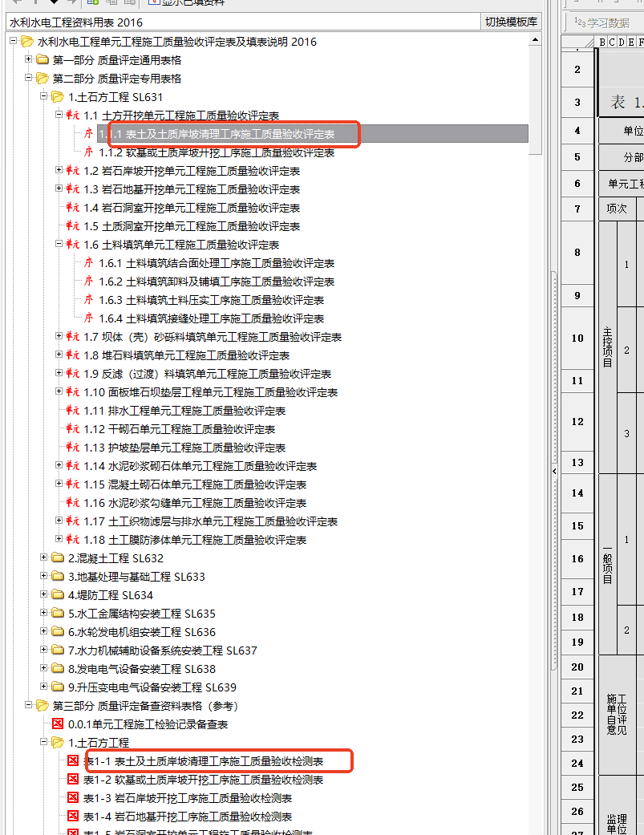Screen dimensions: 644x835
Task: Click the red 单元 icon of 1.12 干砌石
Action: click(x=73, y=428)
